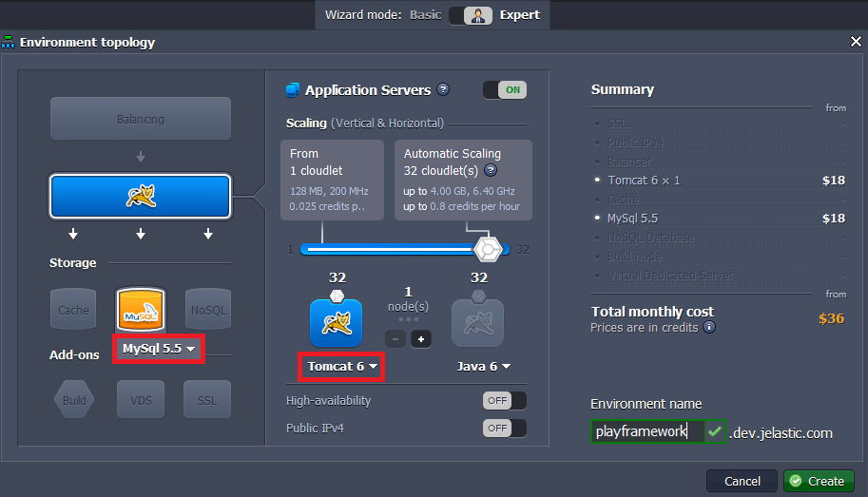Select the Tomcat application server block
This screenshot has width=868, height=497.
click(x=141, y=196)
